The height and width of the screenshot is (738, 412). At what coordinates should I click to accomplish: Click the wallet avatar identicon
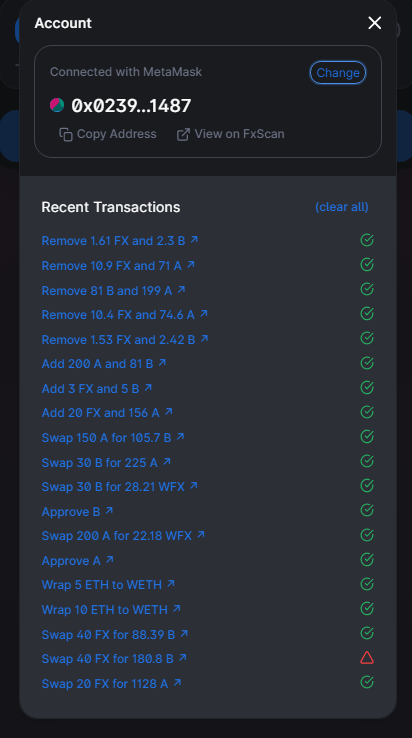(57, 105)
